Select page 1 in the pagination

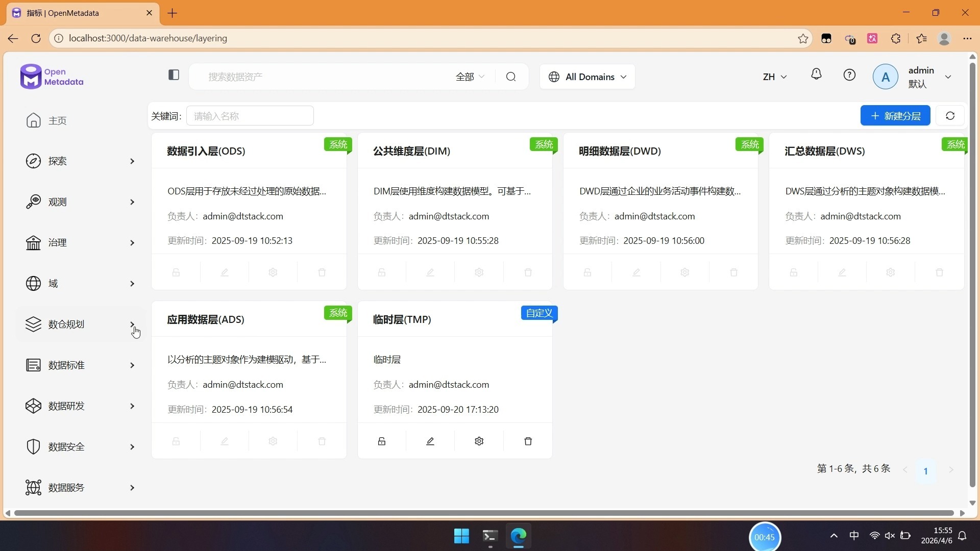[x=925, y=471]
